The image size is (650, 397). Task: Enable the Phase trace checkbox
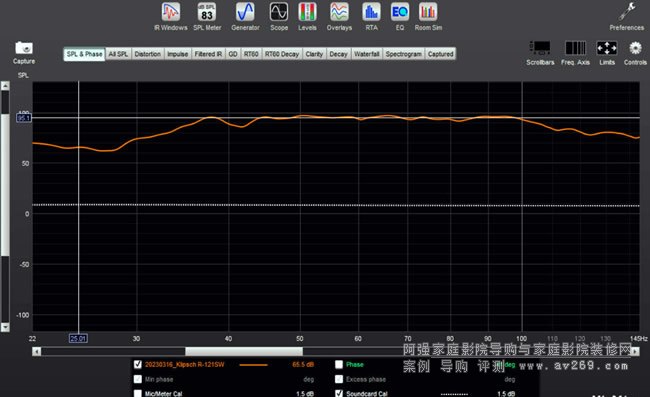point(339,364)
